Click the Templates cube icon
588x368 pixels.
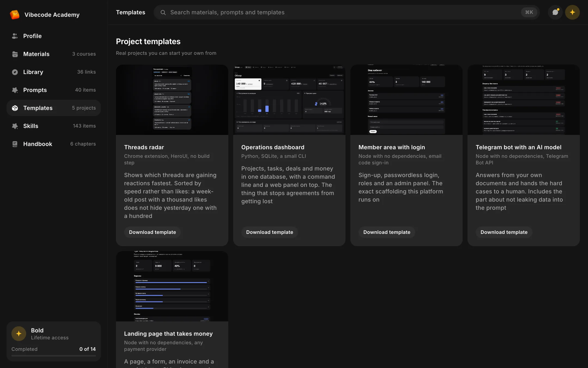(15, 108)
